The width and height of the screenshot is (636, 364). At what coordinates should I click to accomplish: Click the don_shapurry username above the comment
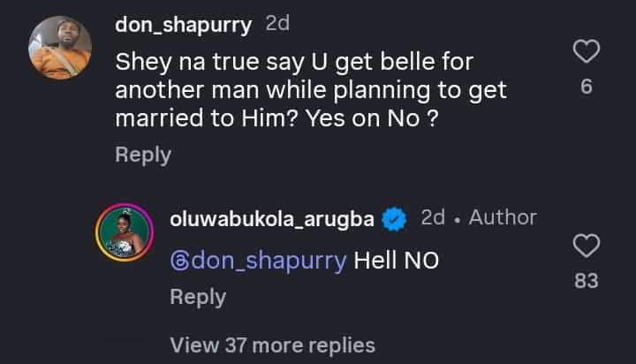(184, 24)
